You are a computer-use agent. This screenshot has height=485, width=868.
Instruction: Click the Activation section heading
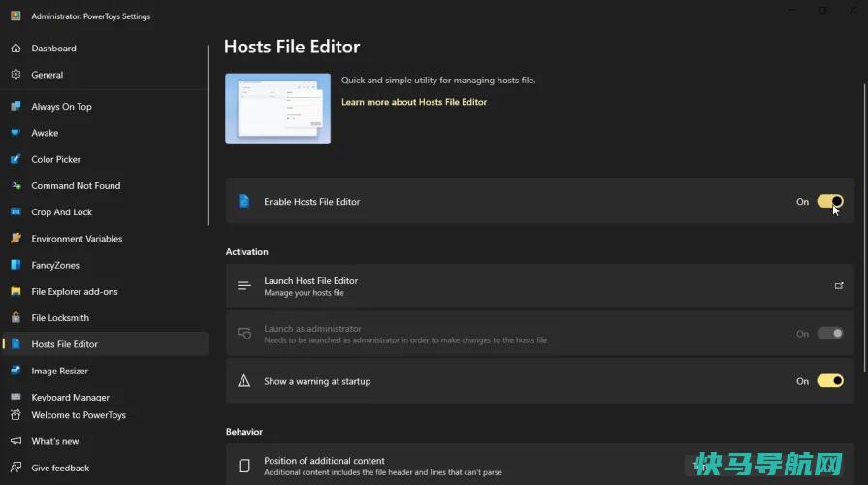coord(247,251)
